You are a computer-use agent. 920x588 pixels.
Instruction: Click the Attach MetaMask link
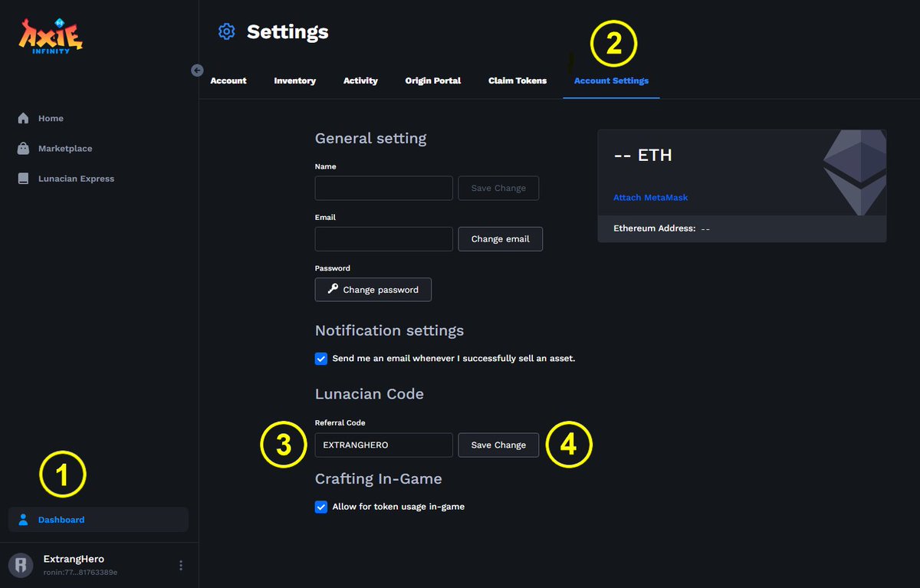[650, 197]
